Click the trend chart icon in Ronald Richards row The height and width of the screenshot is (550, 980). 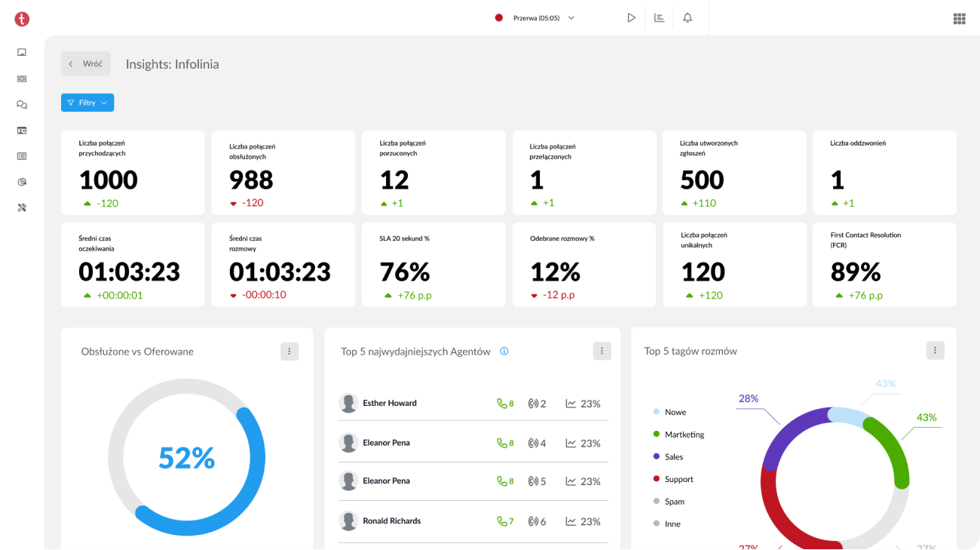[571, 521]
